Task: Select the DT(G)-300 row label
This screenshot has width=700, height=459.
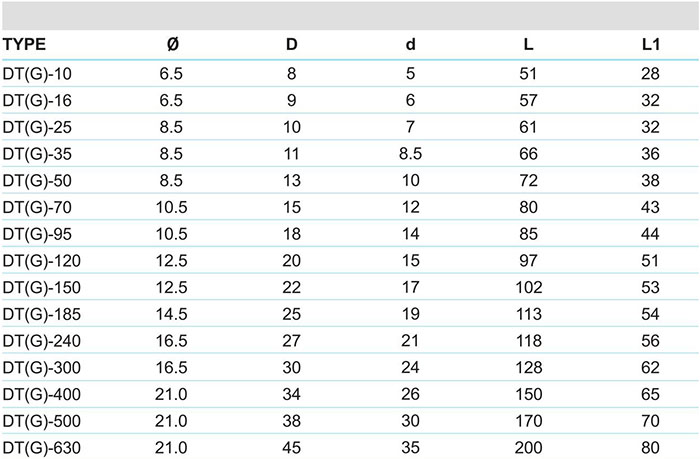Action: 42,368
